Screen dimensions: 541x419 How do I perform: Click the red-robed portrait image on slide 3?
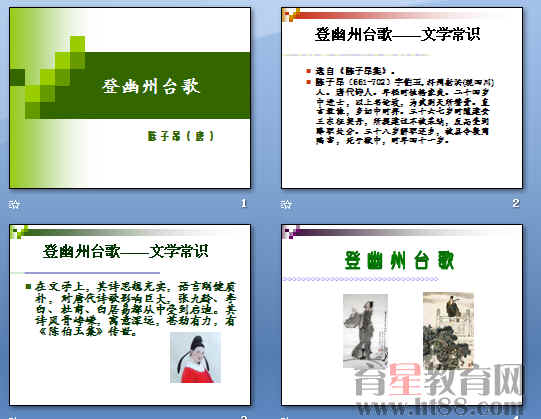click(195, 358)
